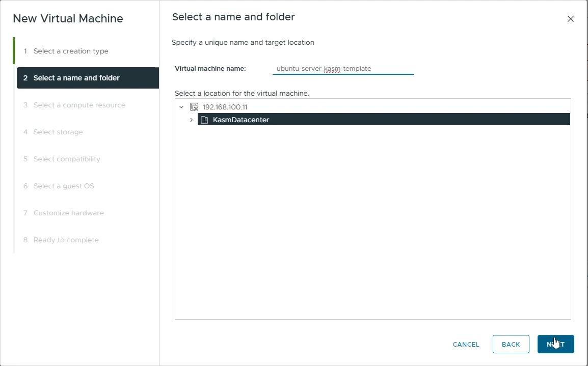Open the 'Ready to complete' step

click(67, 240)
